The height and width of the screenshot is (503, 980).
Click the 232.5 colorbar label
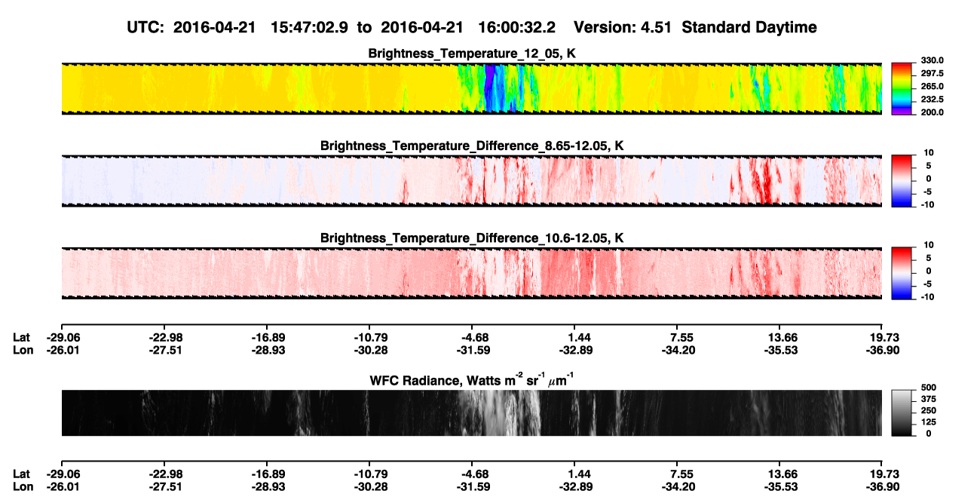point(931,100)
